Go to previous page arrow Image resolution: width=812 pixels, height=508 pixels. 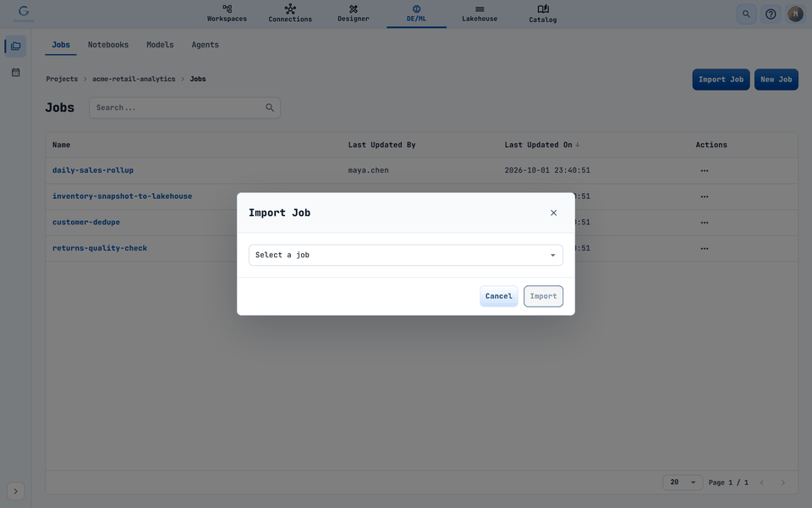(x=762, y=483)
